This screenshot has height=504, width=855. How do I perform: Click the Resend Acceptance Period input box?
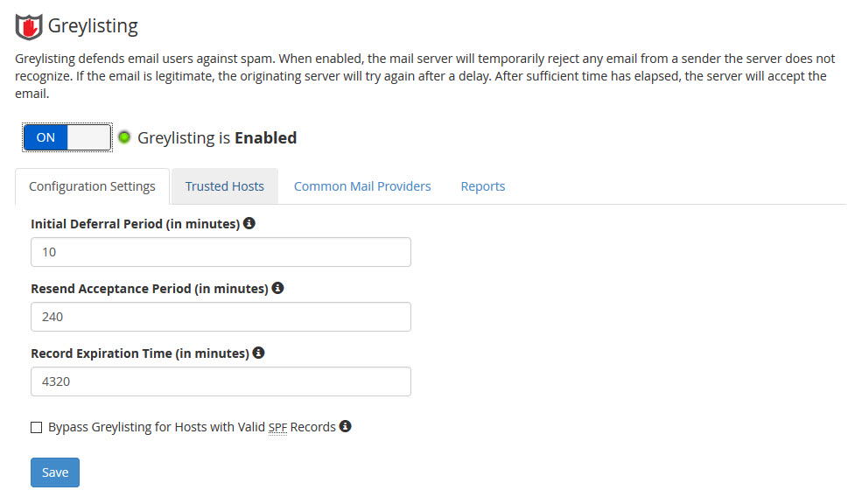point(221,317)
